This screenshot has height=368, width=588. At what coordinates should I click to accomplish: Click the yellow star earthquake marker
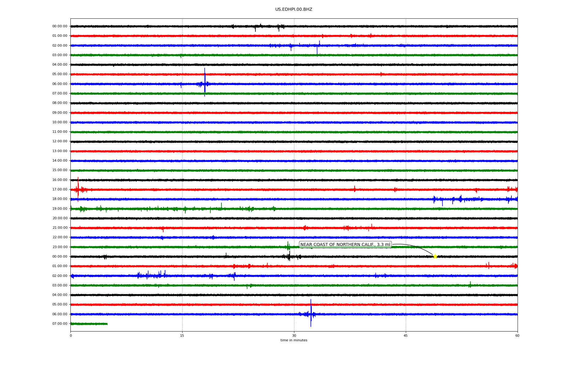click(435, 256)
